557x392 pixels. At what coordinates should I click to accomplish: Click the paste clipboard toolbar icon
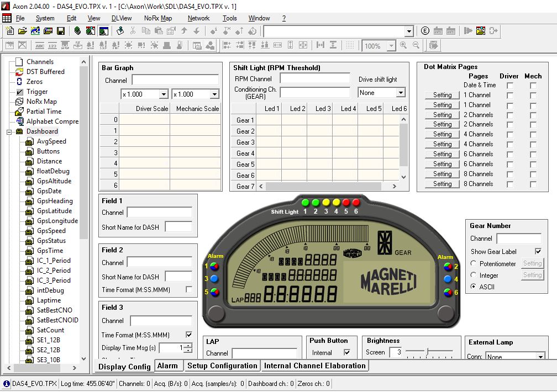tap(159, 31)
